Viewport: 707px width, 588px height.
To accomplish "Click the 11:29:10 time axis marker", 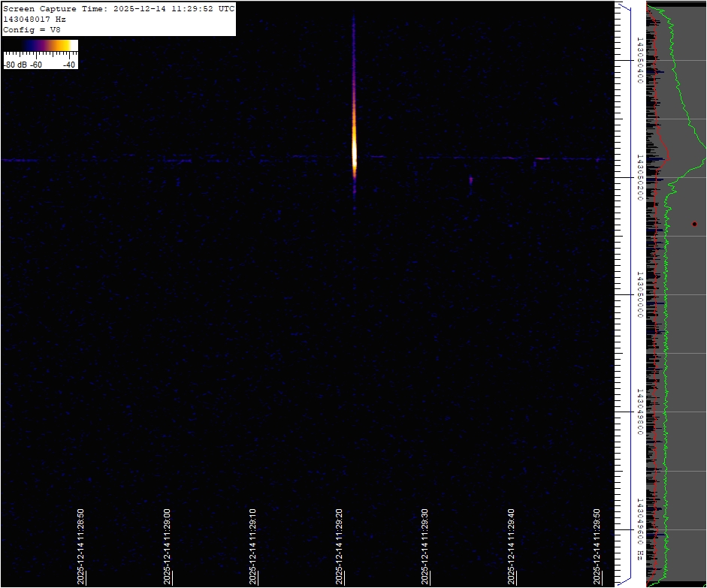I will click(254, 547).
